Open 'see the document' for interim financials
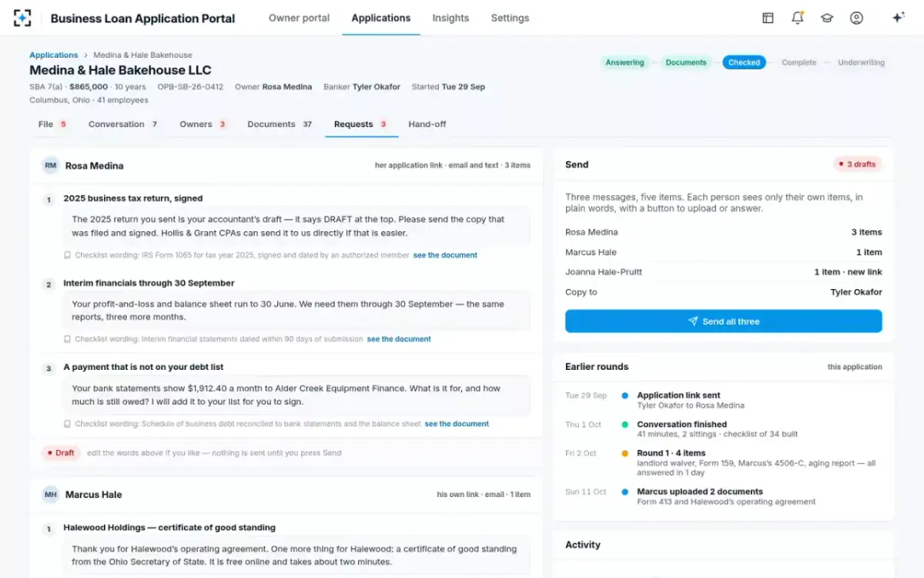The height and width of the screenshot is (578, 924). pyautogui.click(x=399, y=339)
